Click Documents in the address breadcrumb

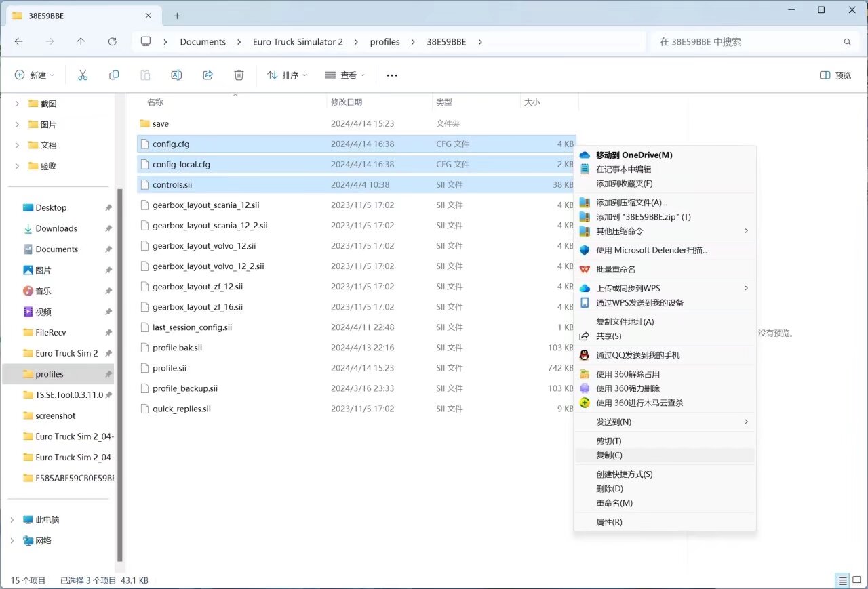tap(203, 42)
